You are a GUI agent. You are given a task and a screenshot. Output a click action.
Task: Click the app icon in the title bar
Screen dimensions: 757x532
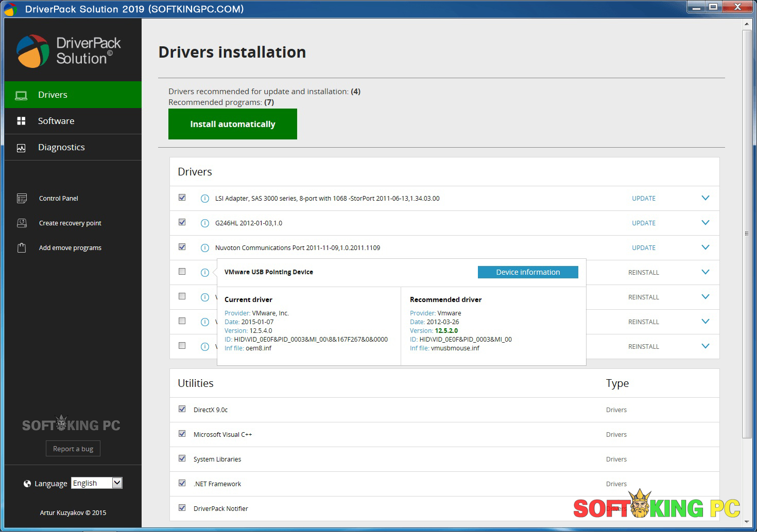10,9
